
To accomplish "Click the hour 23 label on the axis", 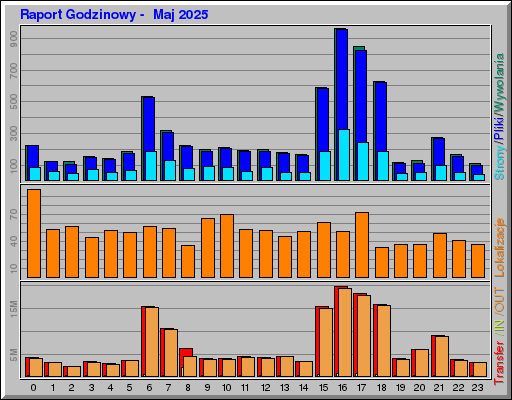I will (477, 388).
